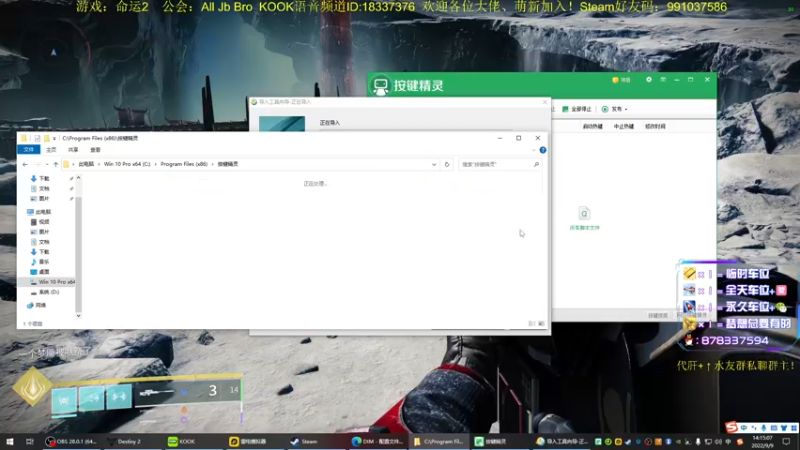Open the 文件 ribbon tab in Explorer
The height and width of the screenshot is (450, 800).
29,149
